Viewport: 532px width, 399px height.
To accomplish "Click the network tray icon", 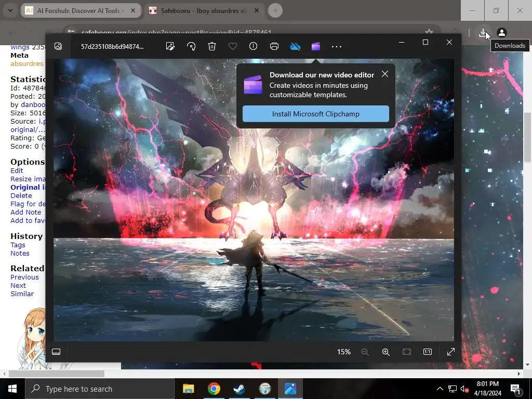I will (x=453, y=389).
